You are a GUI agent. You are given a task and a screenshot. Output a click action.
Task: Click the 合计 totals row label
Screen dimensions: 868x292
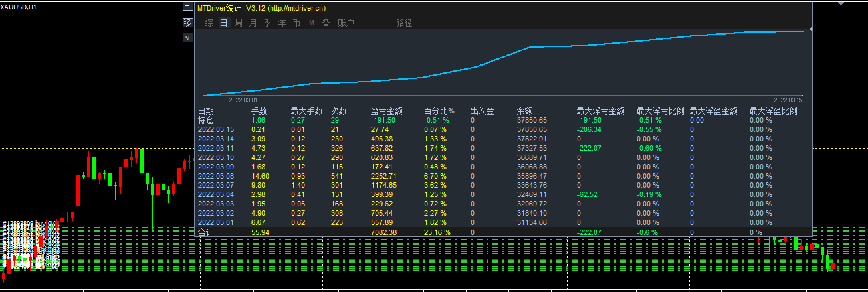click(206, 233)
